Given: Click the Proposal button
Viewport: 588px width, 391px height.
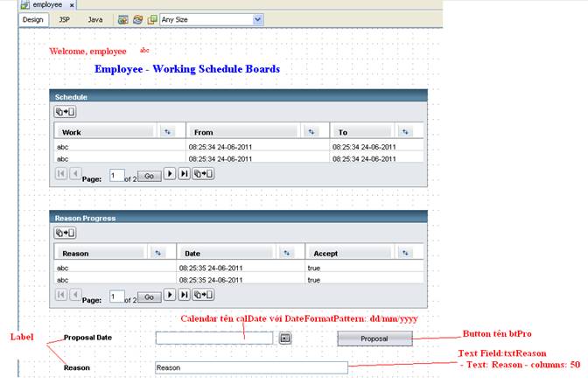Looking at the screenshot, I should (x=374, y=339).
